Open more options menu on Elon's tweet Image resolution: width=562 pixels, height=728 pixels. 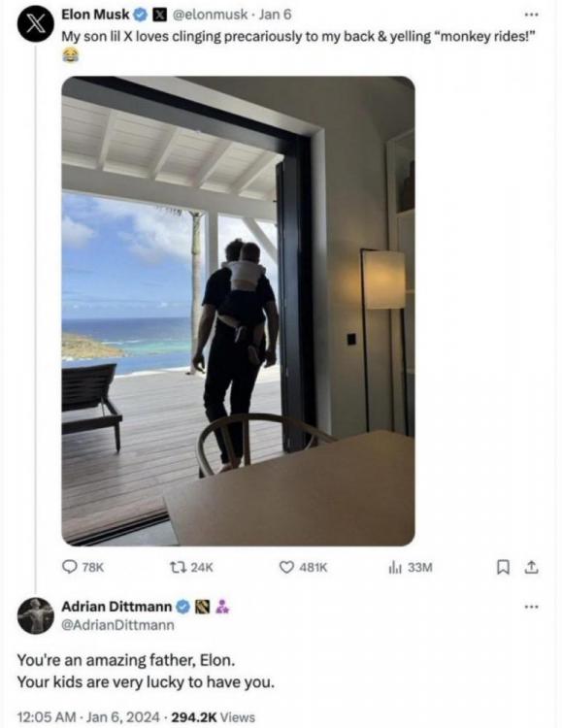point(531,15)
